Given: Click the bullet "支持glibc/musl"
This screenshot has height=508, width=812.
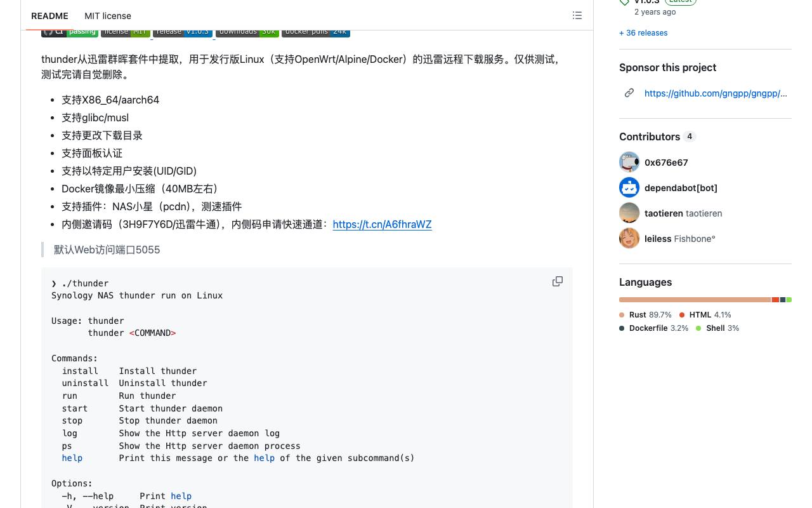Looking at the screenshot, I should 95,117.
